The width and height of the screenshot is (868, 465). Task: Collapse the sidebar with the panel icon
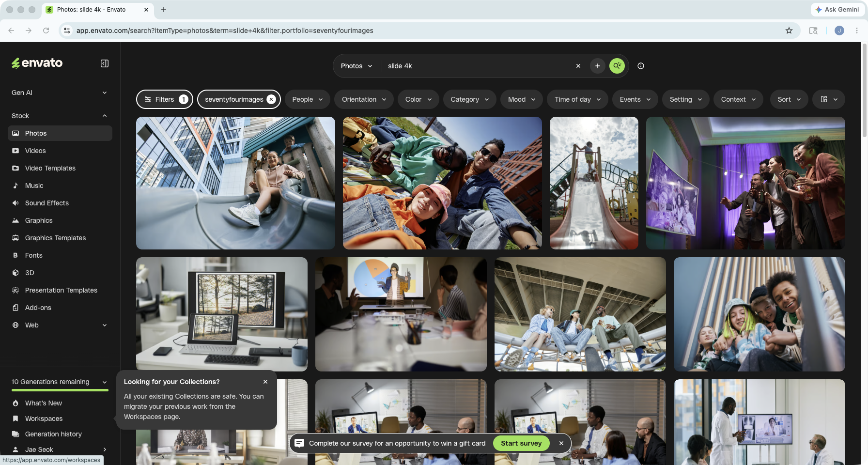(105, 63)
